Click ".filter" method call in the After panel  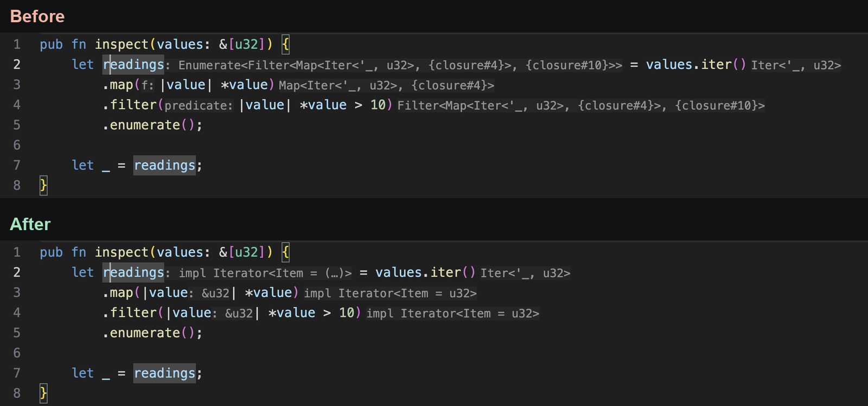tap(130, 313)
